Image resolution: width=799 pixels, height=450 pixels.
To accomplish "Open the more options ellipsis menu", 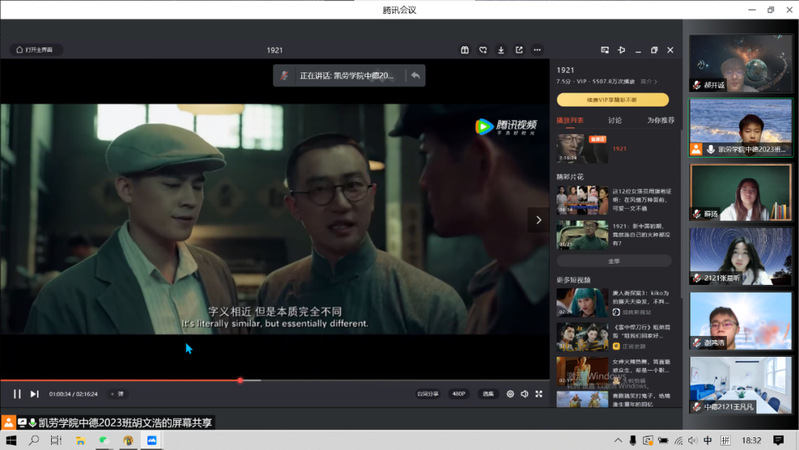I will tap(537, 50).
